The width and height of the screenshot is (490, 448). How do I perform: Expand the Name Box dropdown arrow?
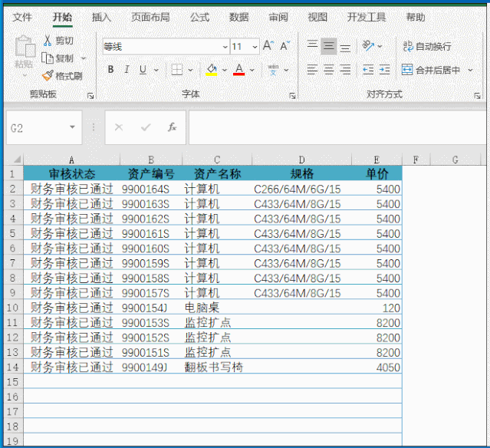pyautogui.click(x=73, y=127)
